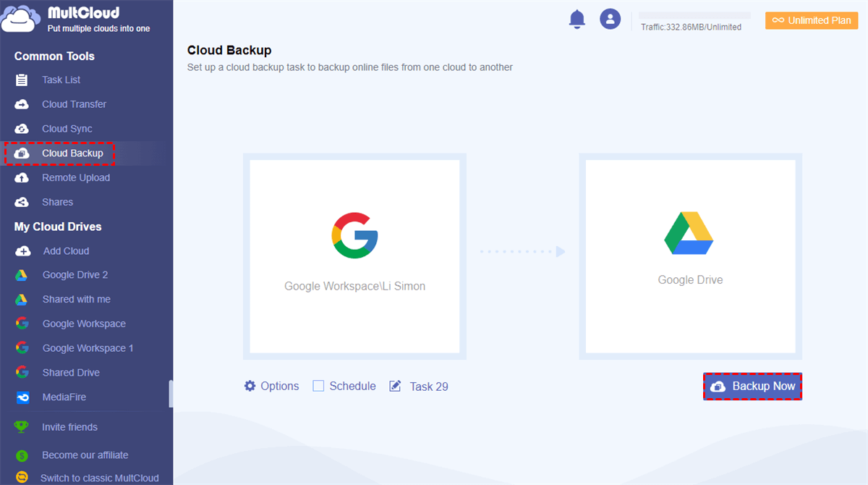This screenshot has height=485, width=868.
Task: Select source Google Workspace\Li Simon box
Action: [354, 256]
